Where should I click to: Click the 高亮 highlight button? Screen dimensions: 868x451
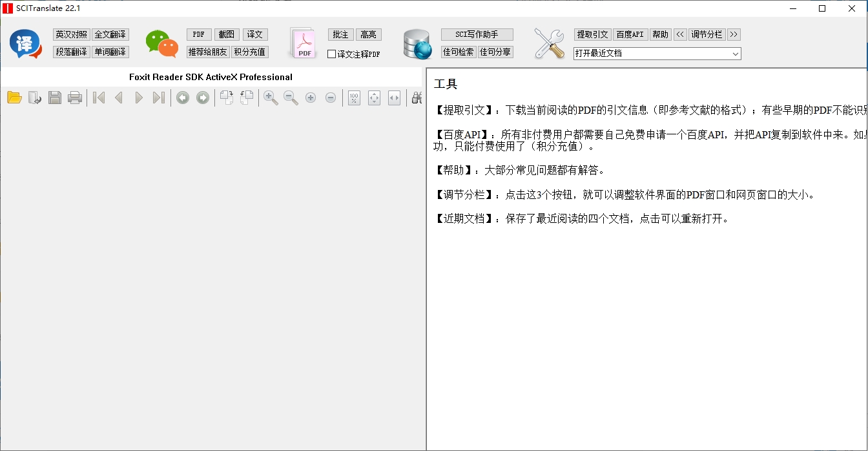click(x=368, y=34)
